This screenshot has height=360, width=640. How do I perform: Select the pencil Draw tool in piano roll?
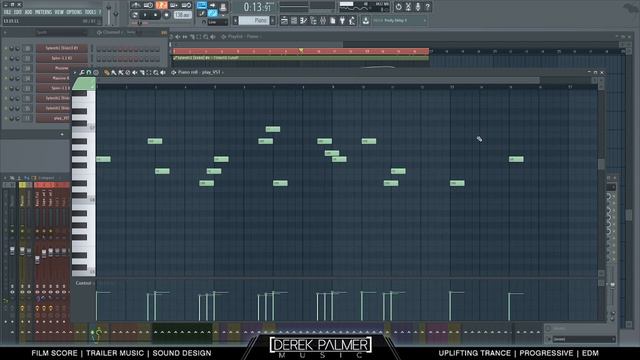point(107,73)
